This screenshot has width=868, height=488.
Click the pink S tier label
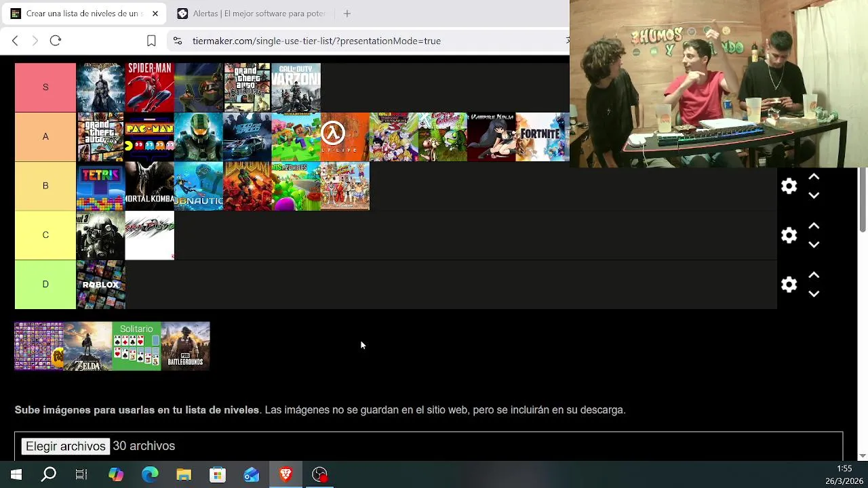pos(45,87)
